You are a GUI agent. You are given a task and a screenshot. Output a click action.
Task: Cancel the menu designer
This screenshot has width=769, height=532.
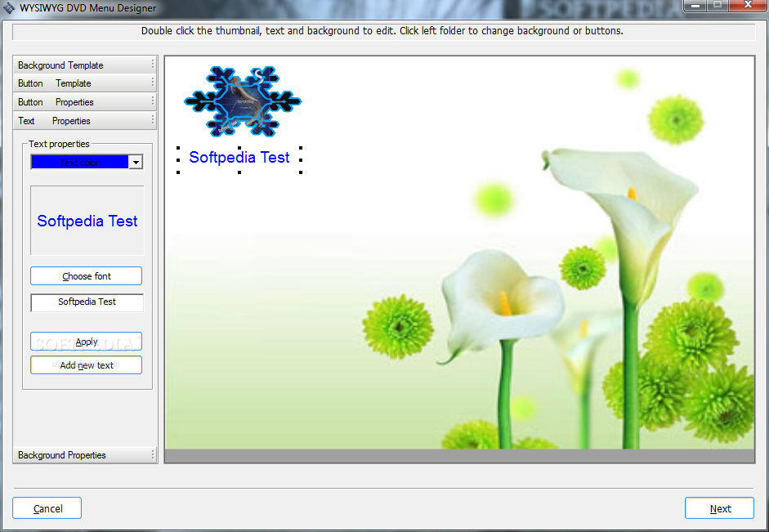point(47,508)
